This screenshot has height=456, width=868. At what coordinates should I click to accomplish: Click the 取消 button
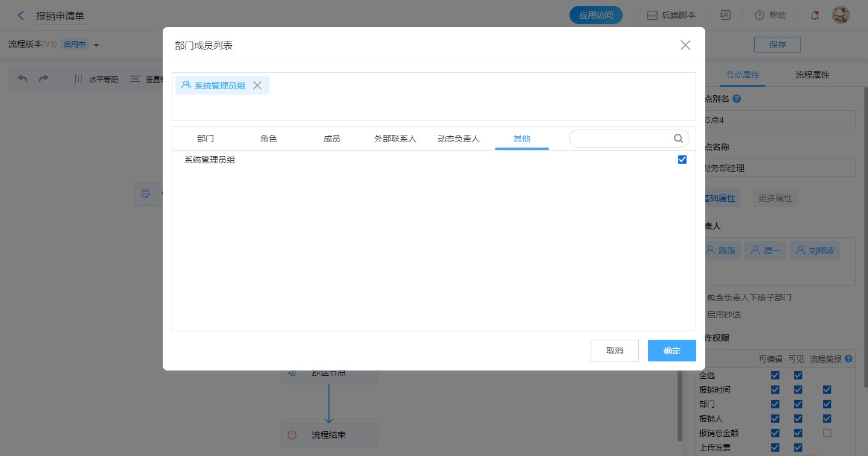[614, 351]
